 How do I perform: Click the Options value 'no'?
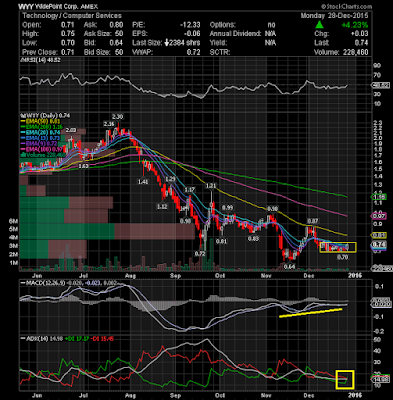pyautogui.click(x=271, y=25)
